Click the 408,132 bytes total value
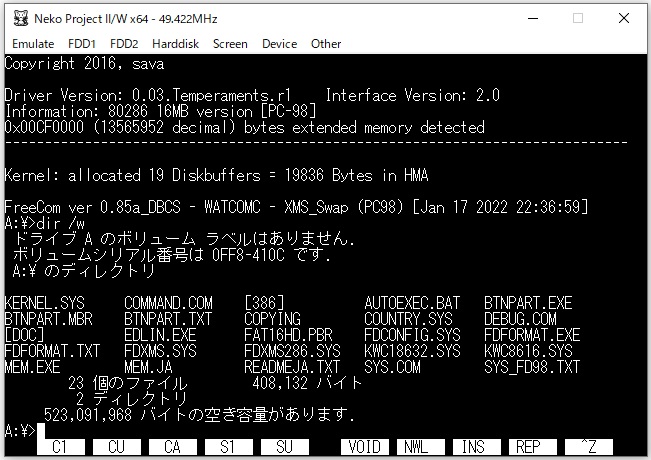The width and height of the screenshot is (651, 460). coord(280,383)
